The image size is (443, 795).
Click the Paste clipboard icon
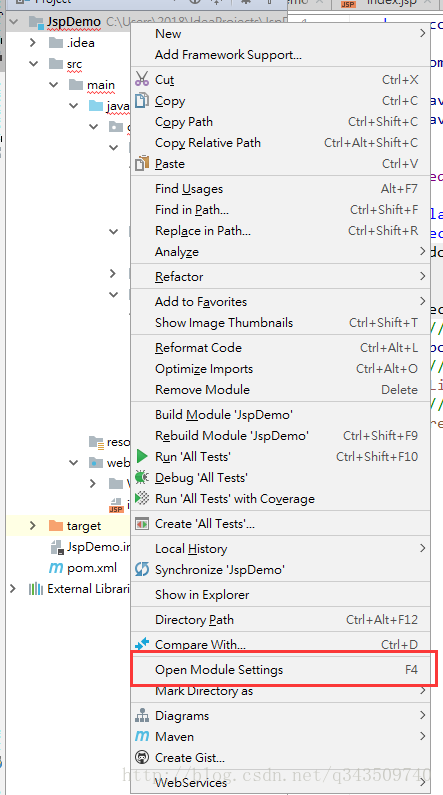[x=142, y=163]
